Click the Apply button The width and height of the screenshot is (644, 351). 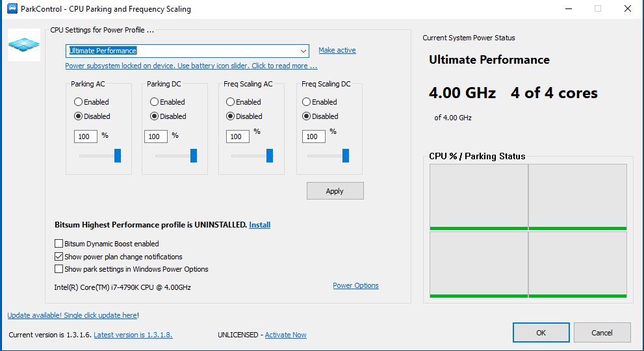coord(335,191)
